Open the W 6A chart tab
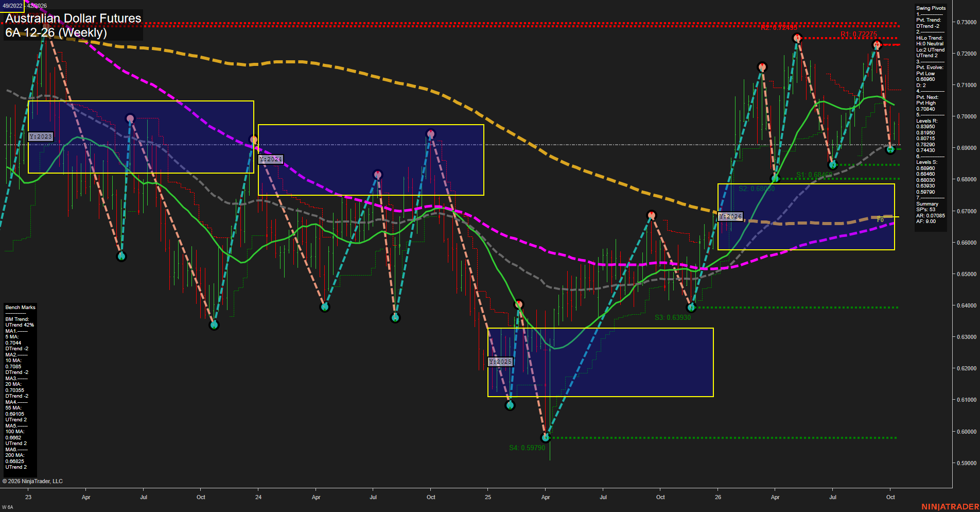 8,507
